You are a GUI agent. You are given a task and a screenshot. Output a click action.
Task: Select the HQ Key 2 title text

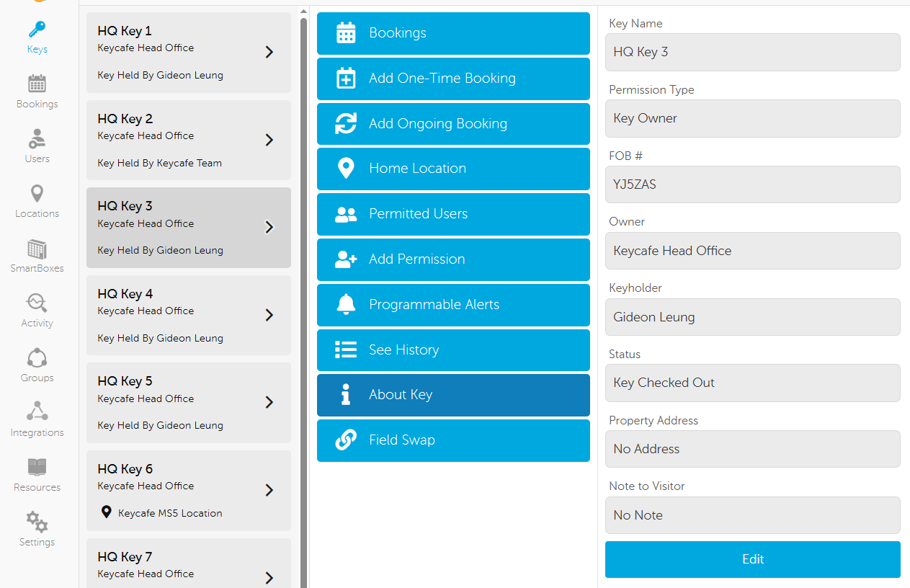(x=125, y=119)
